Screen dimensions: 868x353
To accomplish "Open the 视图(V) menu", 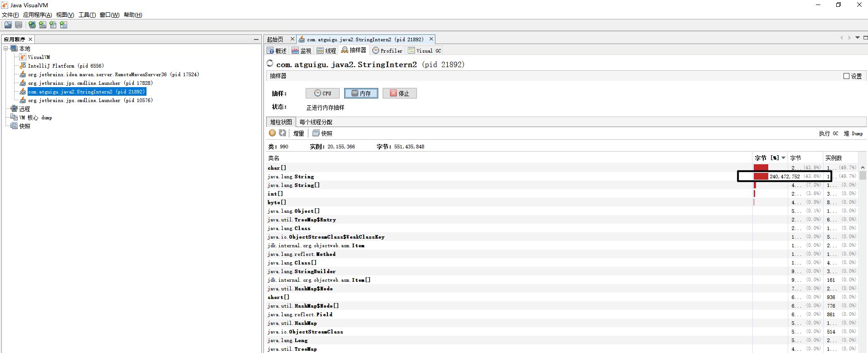I will 65,15.
